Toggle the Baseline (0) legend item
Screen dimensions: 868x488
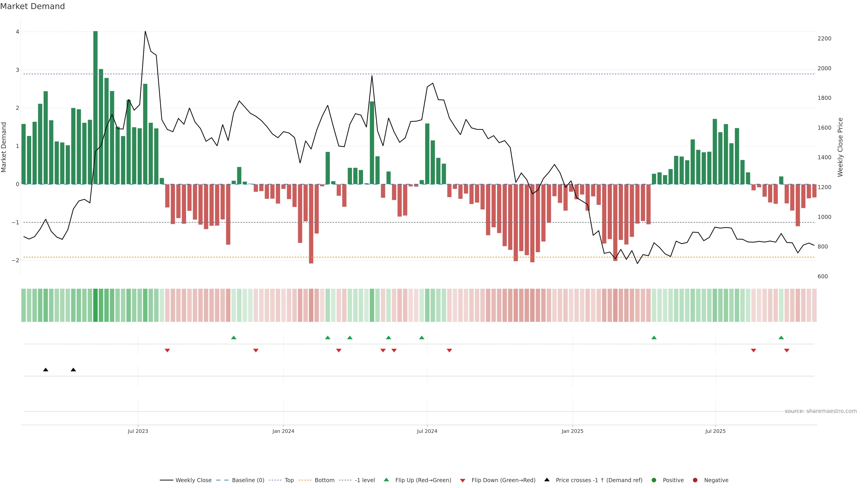(248, 480)
